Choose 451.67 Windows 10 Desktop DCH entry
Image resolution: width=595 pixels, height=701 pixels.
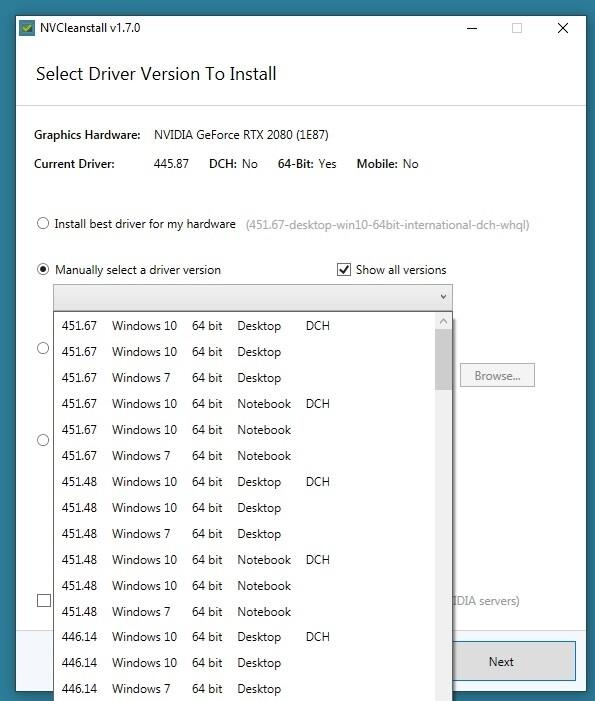(244, 326)
